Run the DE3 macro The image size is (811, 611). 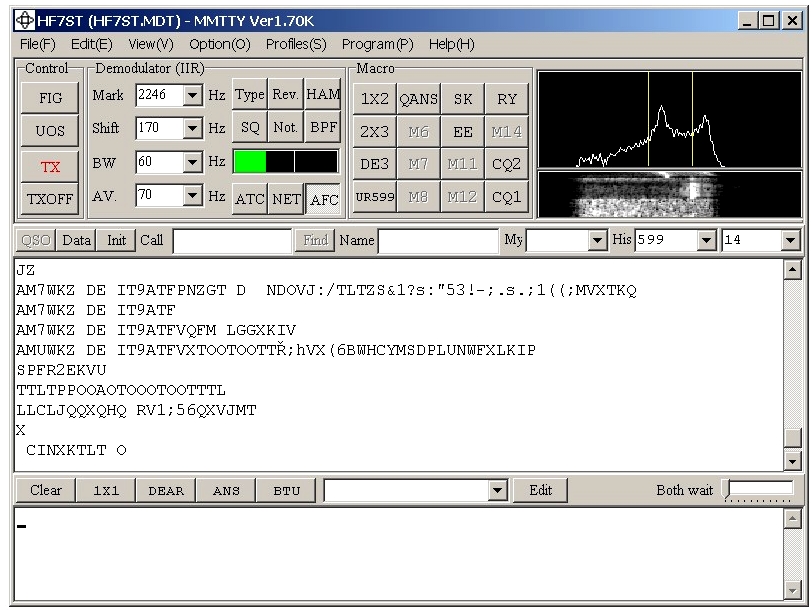(x=374, y=164)
